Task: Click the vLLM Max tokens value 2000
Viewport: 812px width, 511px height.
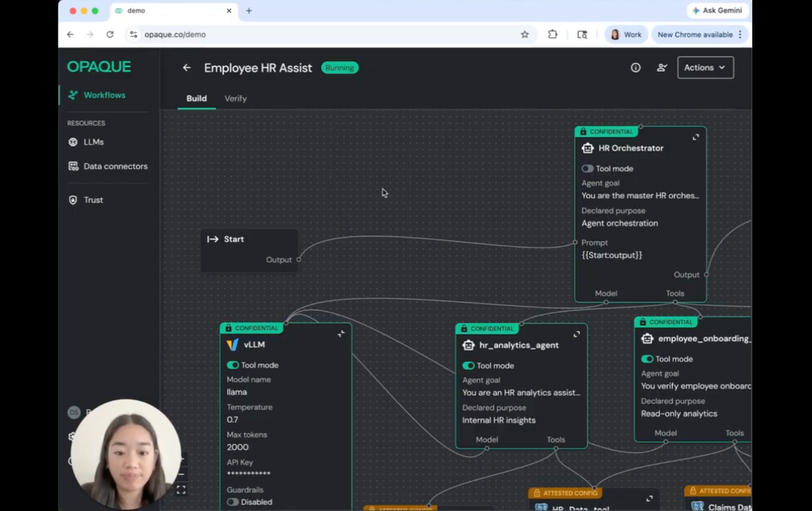Action: [237, 447]
